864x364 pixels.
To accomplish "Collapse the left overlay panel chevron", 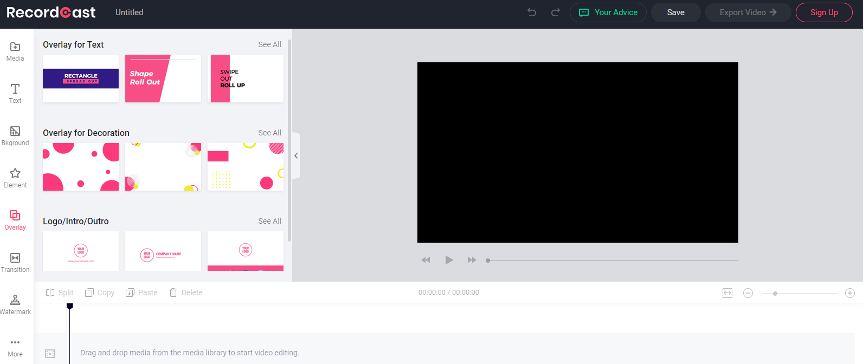I will tap(296, 156).
